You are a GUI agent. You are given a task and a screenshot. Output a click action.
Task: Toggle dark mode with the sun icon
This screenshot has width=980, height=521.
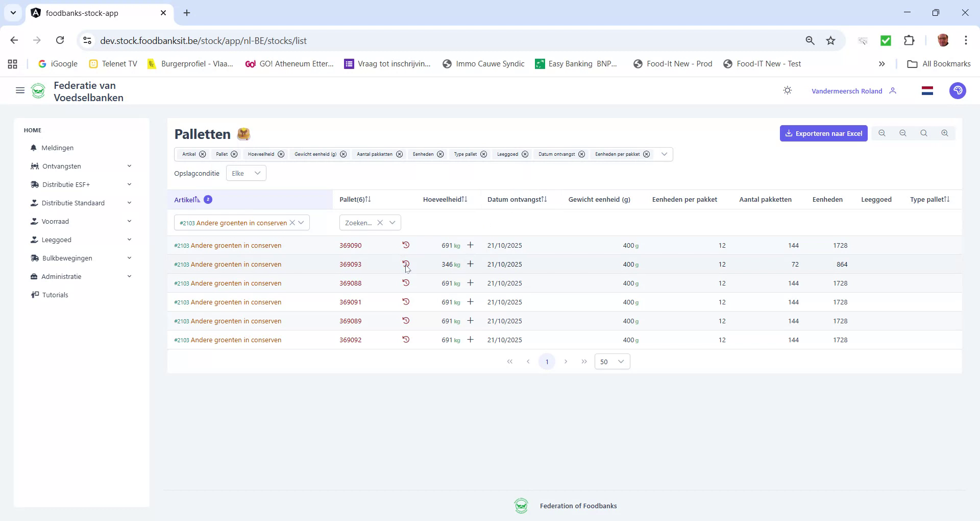point(787,90)
